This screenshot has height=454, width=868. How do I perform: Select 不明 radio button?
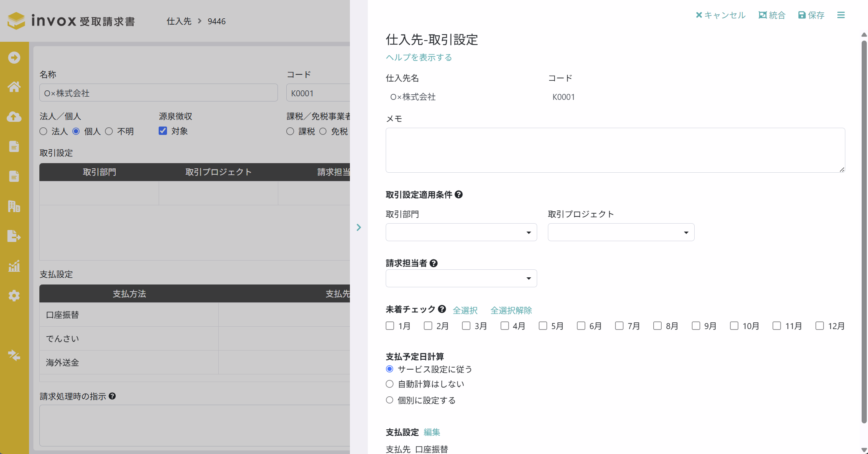point(109,131)
